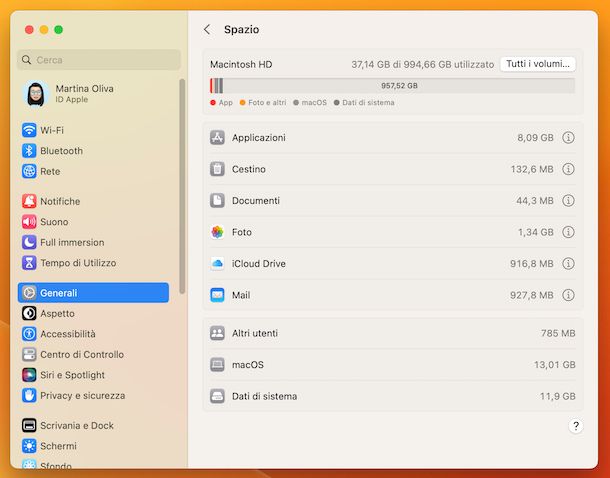Click the Macintosh HD storage usage bar
This screenshot has height=478, width=610.
click(393, 86)
